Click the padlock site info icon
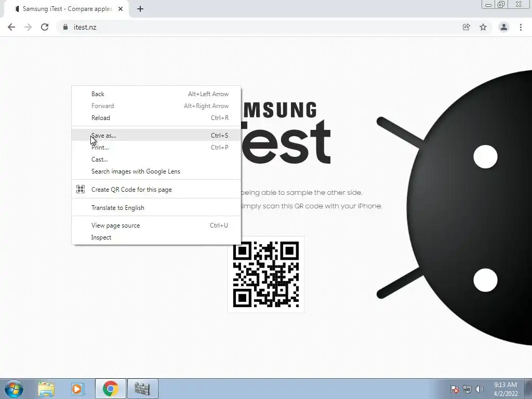This screenshot has height=399, width=532. click(x=65, y=27)
